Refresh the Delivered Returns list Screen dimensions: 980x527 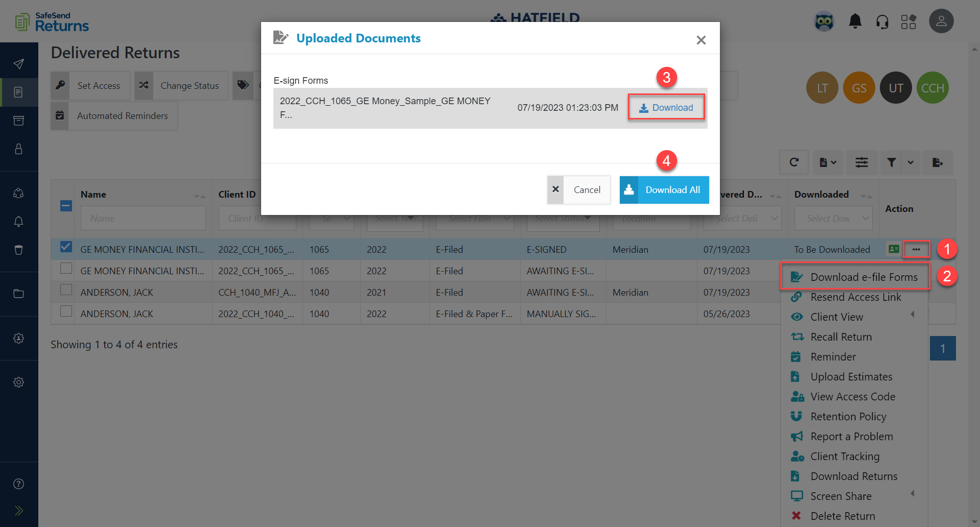tap(794, 162)
